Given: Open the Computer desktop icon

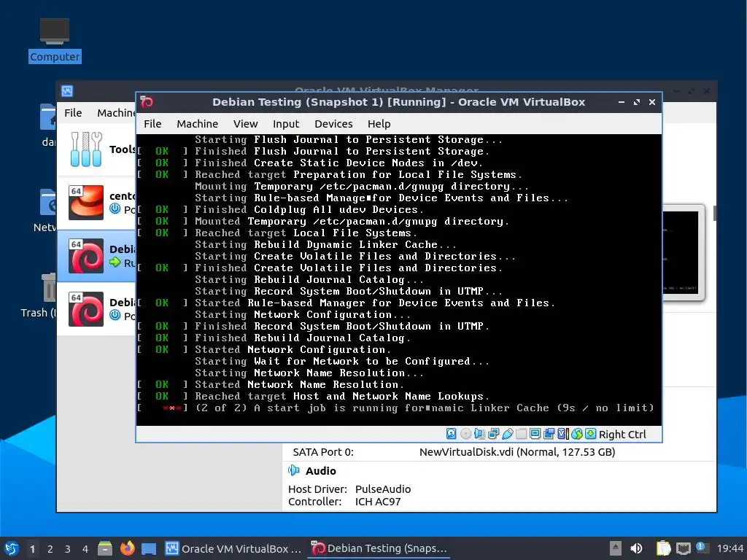Looking at the screenshot, I should [x=54, y=41].
